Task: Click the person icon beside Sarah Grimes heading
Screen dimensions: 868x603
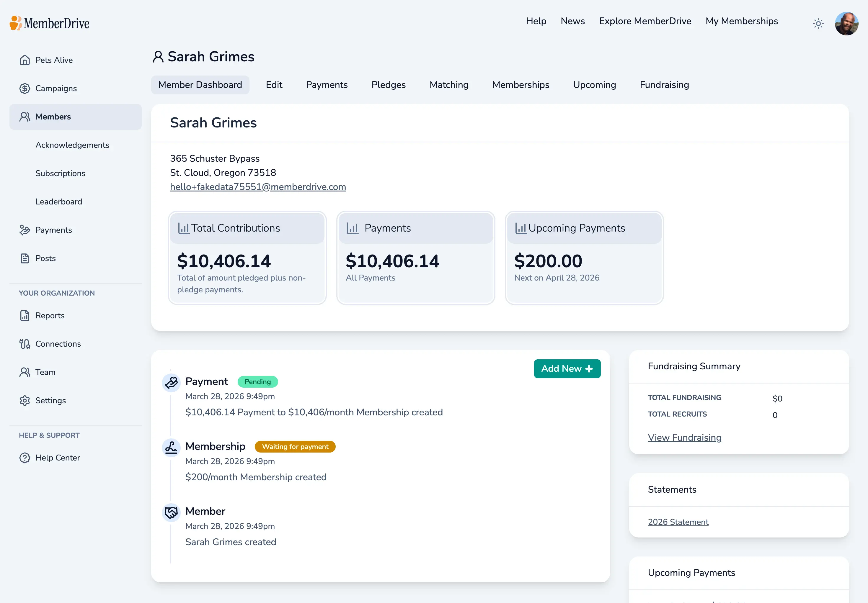Action: (x=158, y=57)
